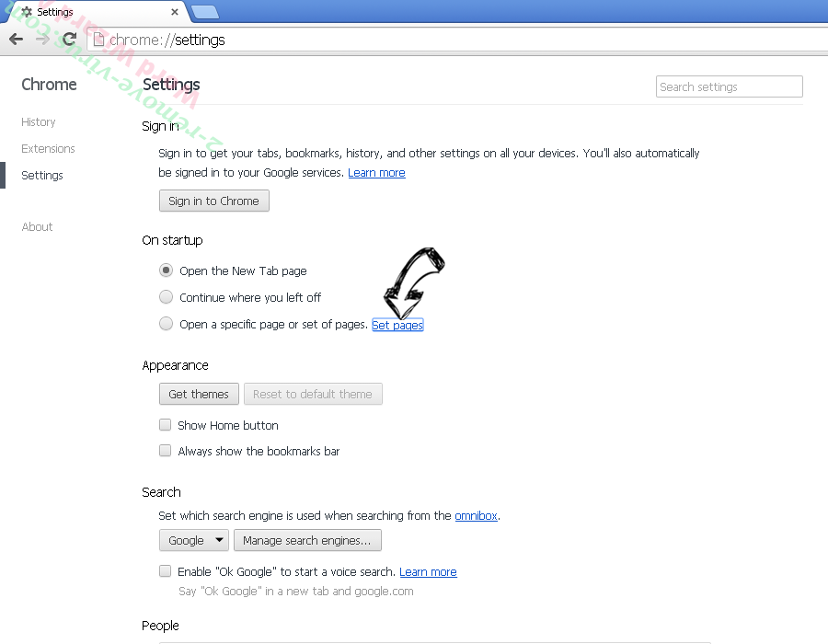Screen dimensions: 828x644
Task: Select 'Open the New Tab page' radio
Action: coord(166,270)
